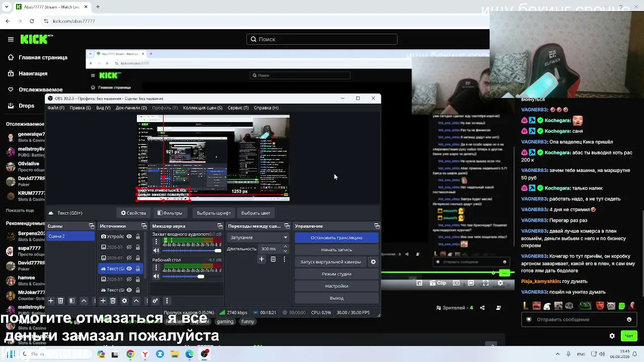Image resolution: width=644 pixels, height=362 pixels.
Task: Enter fullscreen mode in stream player
Action: click(x=486, y=283)
